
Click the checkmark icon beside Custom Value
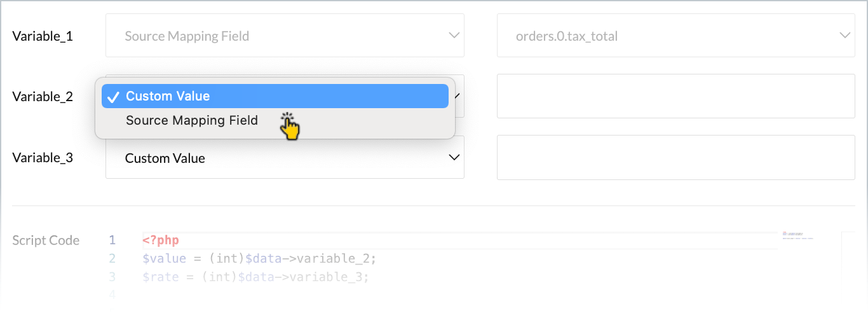[x=113, y=97]
